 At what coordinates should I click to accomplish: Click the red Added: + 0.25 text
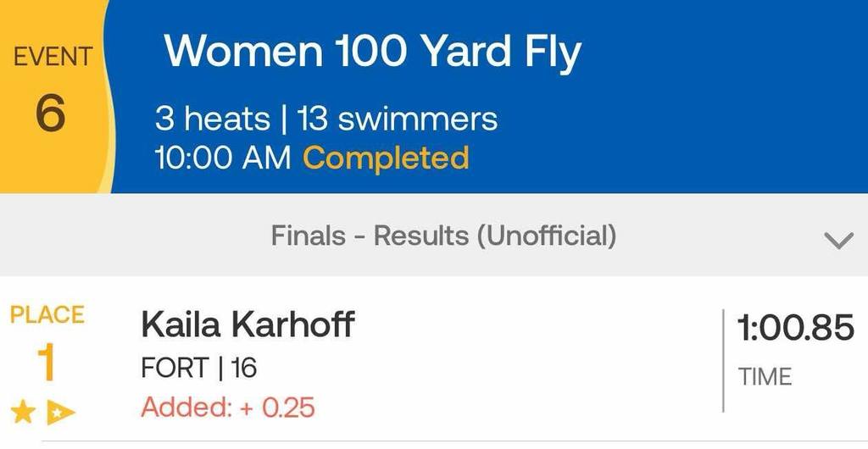point(228,407)
